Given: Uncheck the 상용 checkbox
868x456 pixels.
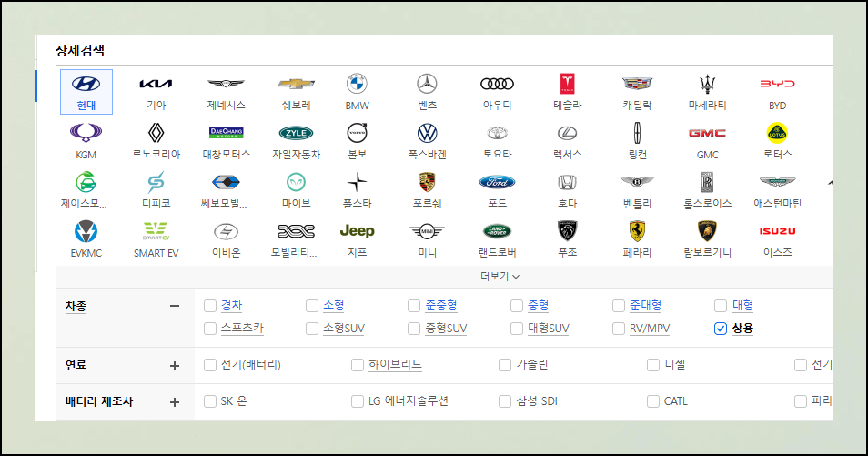Looking at the screenshot, I should (721, 329).
